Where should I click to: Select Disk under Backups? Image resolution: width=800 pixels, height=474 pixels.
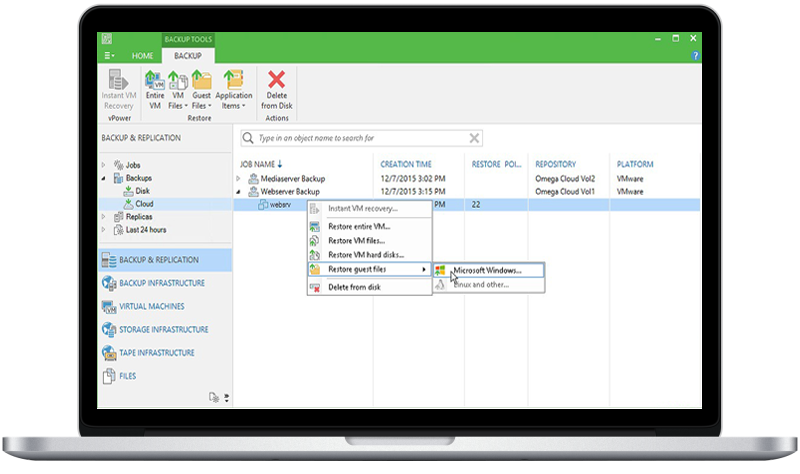(x=136, y=191)
